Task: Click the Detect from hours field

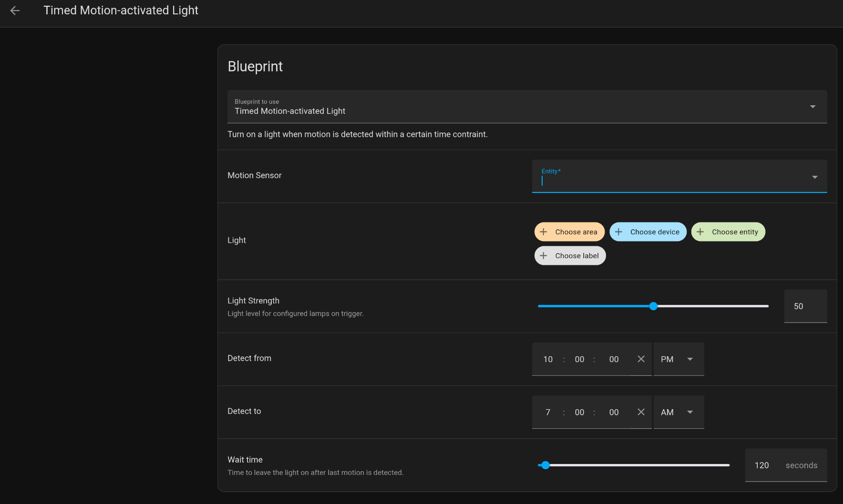Action: coord(548,359)
